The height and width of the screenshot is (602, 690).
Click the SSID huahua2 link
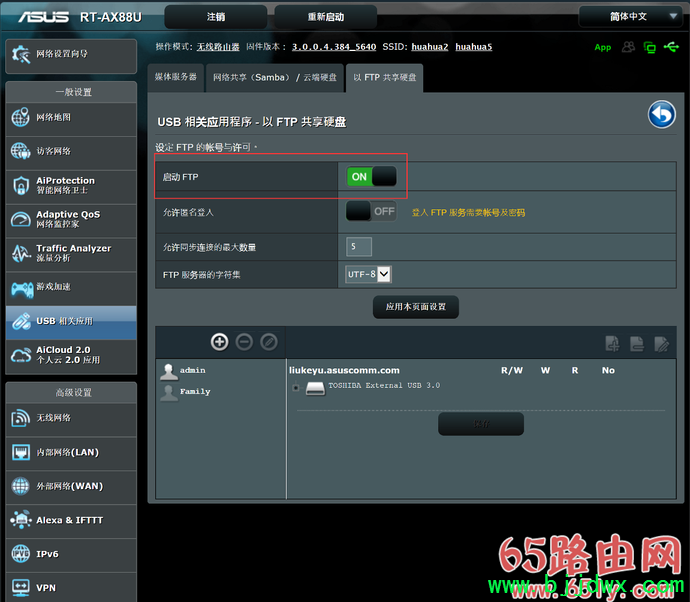click(x=429, y=47)
